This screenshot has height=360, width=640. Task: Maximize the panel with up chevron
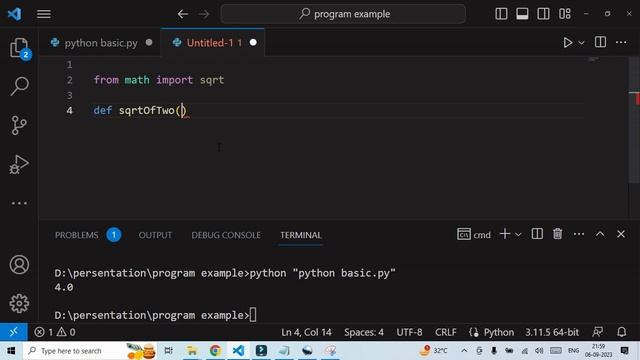[600, 234]
